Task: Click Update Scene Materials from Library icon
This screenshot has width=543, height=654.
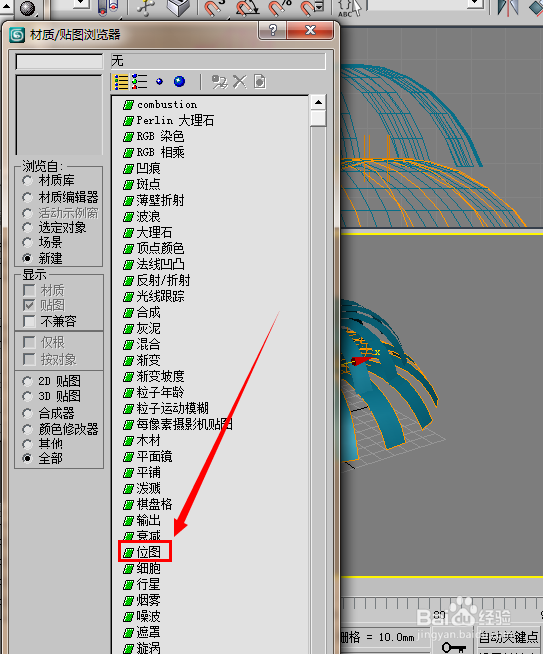Action: pyautogui.click(x=219, y=82)
